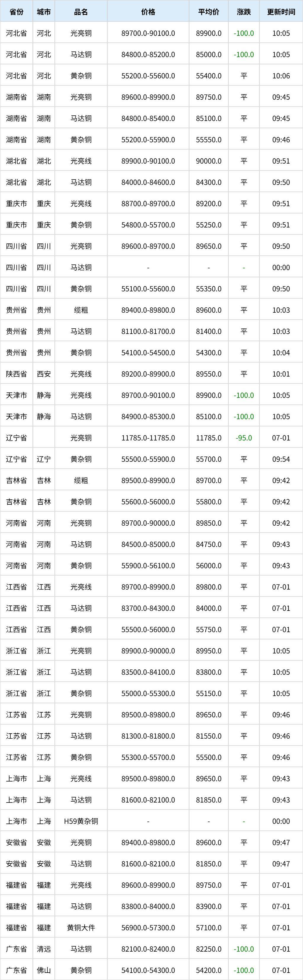The width and height of the screenshot is (303, 980).
Task: Select price range 84800.0-85200.0
Action: click(148, 54)
